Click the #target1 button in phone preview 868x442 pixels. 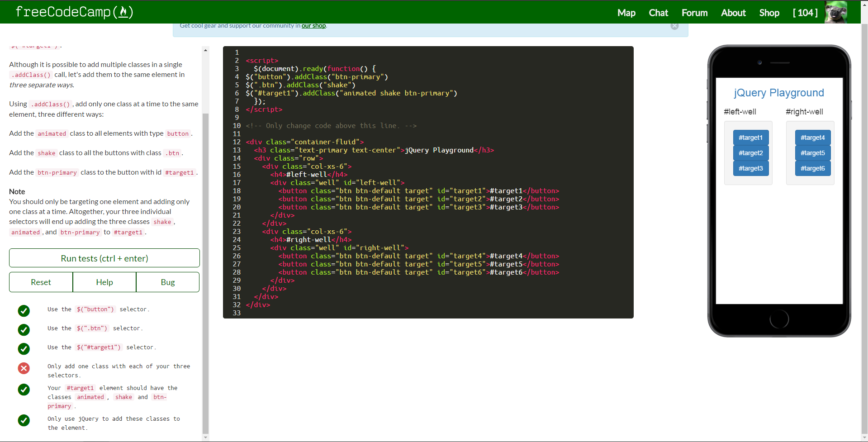pyautogui.click(x=751, y=138)
